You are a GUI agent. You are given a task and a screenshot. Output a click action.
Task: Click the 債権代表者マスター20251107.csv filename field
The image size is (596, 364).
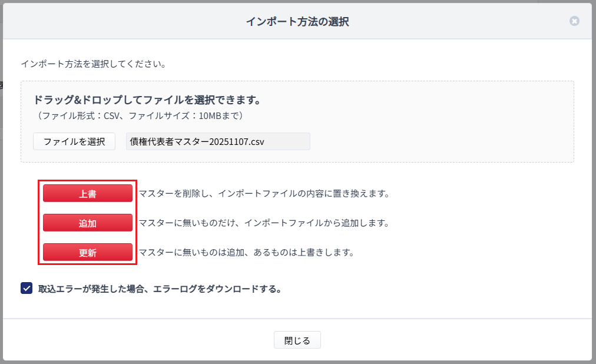tap(218, 141)
